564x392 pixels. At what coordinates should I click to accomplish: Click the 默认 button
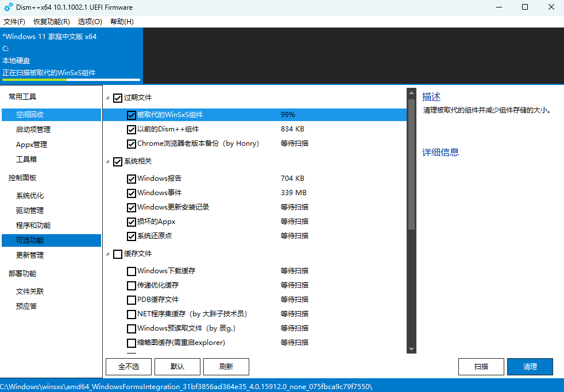177,367
